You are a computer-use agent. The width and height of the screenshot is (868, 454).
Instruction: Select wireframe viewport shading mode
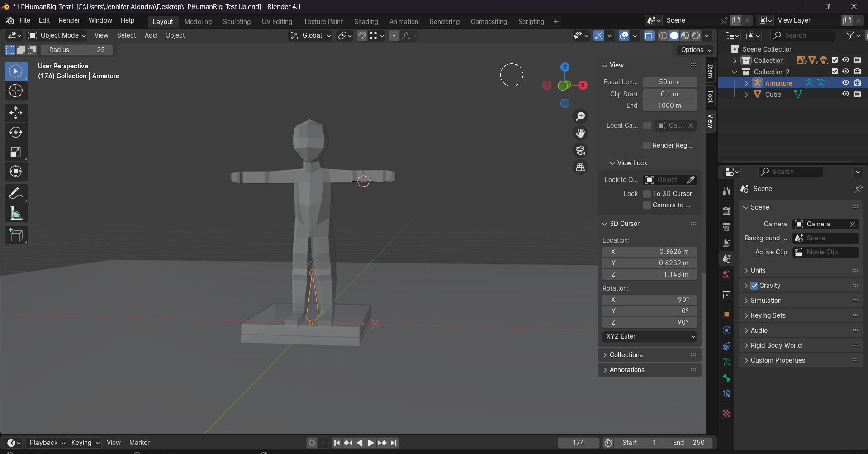(x=663, y=36)
